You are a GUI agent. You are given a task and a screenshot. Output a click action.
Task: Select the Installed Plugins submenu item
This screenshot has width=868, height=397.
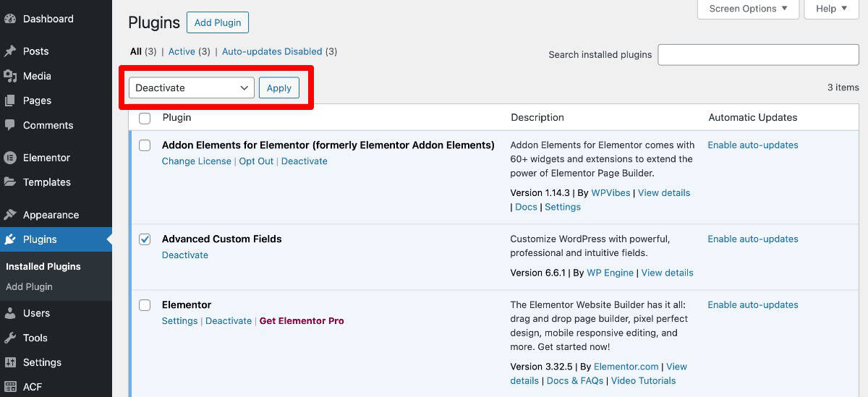click(x=43, y=267)
